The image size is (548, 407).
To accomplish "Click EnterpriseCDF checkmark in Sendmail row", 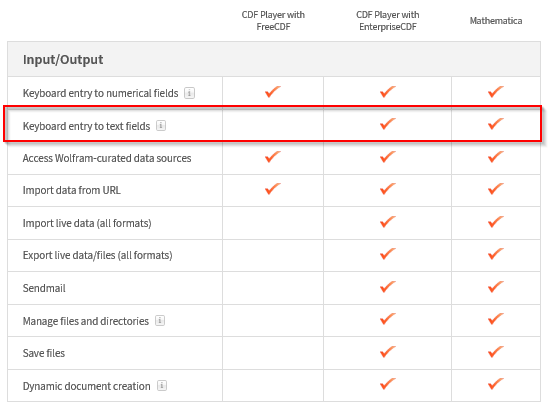I will coord(388,286).
